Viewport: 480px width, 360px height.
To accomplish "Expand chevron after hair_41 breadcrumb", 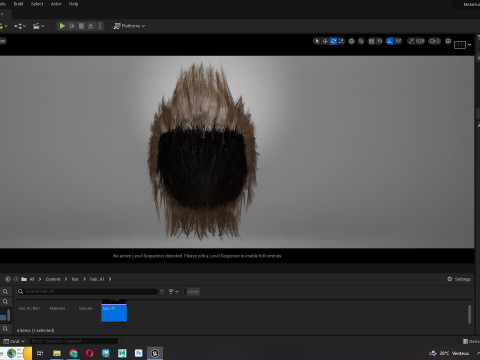I will pos(110,279).
